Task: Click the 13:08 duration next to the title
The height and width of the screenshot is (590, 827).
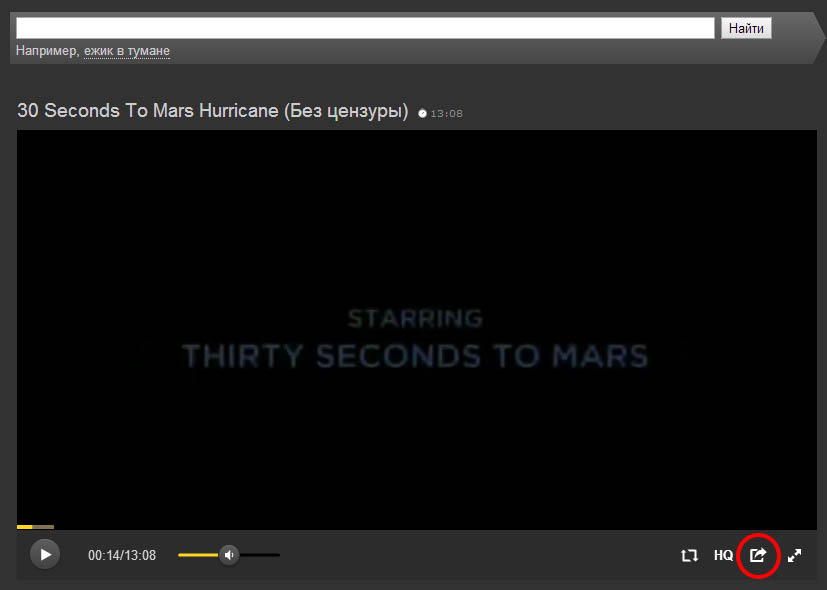Action: click(x=447, y=113)
